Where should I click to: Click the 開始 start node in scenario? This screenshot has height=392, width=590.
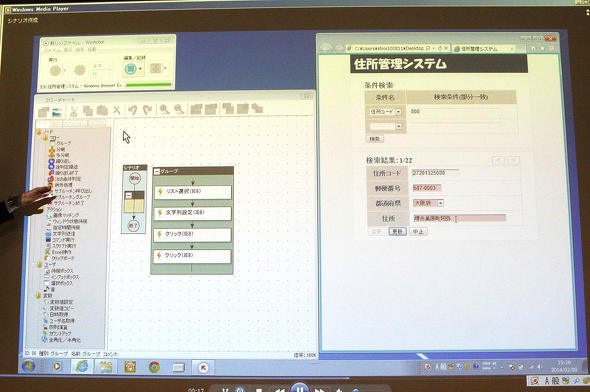point(135,179)
